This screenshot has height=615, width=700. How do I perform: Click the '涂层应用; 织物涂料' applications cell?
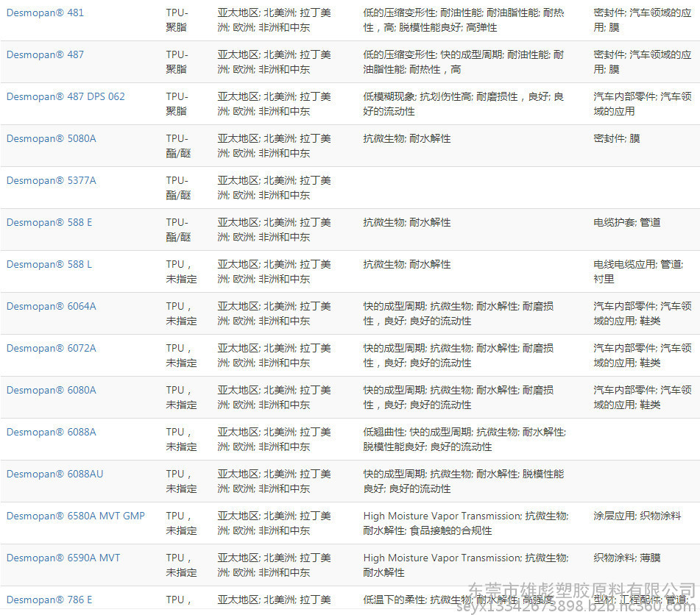637,516
